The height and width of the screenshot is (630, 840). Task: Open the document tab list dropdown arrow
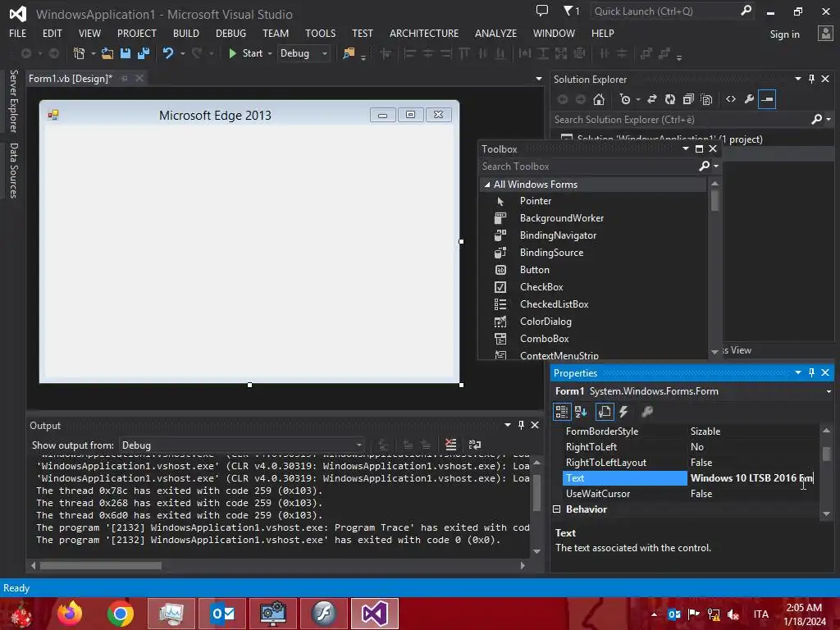pos(539,79)
